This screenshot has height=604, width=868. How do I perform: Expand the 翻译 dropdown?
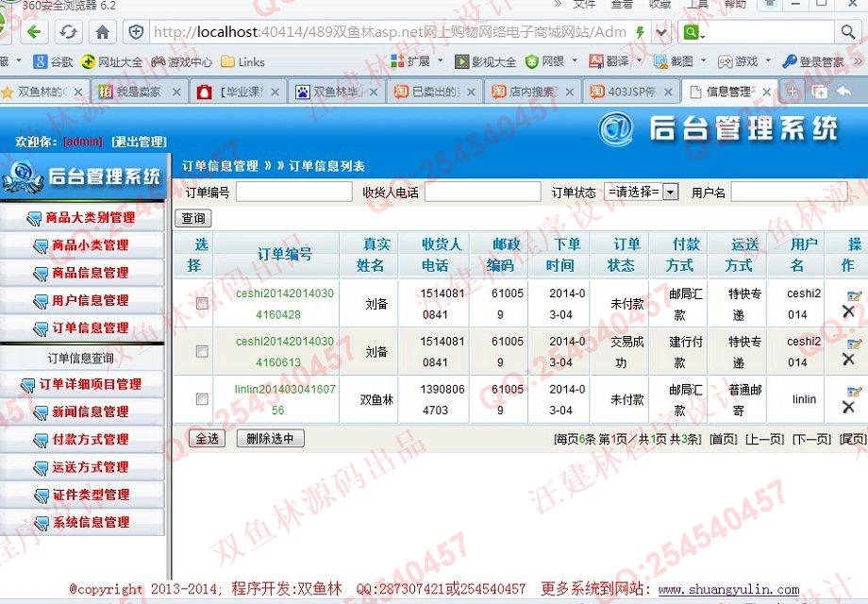640,60
